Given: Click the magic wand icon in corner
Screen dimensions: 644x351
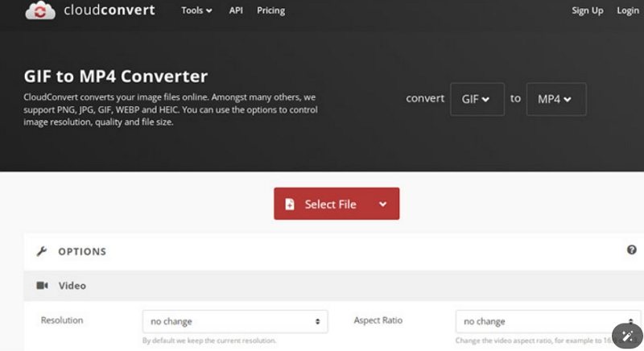Looking at the screenshot, I should click(x=627, y=335).
